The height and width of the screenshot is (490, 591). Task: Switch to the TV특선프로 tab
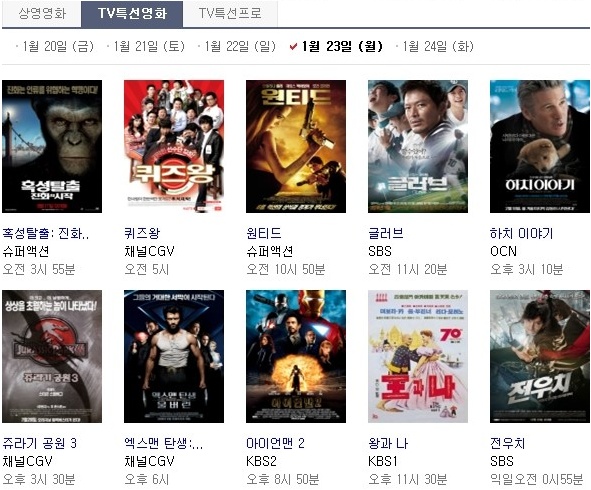tap(230, 14)
